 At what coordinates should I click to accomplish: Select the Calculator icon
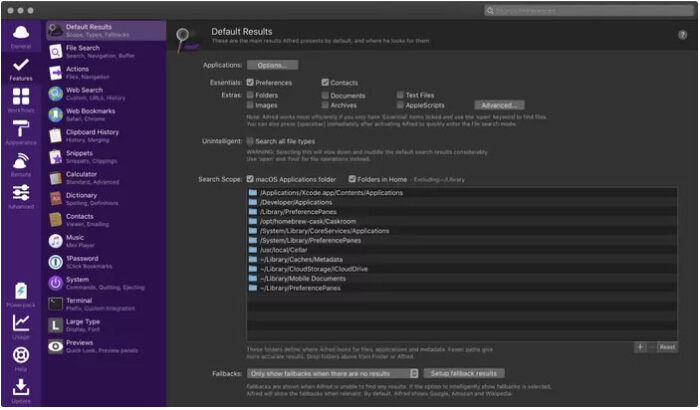pyautogui.click(x=55, y=178)
